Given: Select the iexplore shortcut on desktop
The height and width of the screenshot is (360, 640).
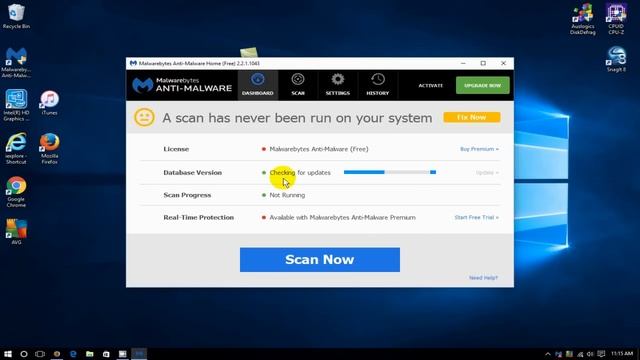Looking at the screenshot, I should pos(16,148).
